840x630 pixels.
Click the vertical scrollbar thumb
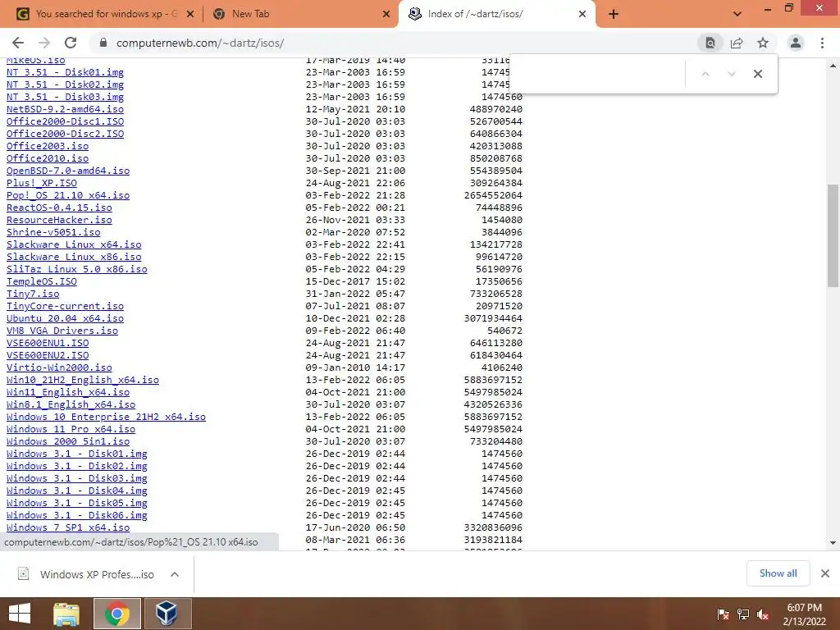[833, 235]
